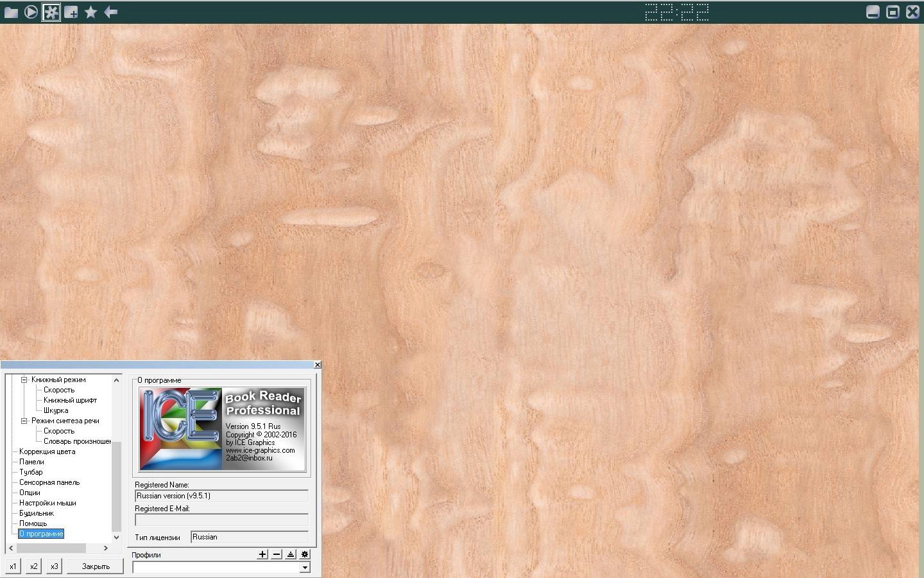
Task: Select Скорость under Книжный режим
Action: (x=59, y=390)
